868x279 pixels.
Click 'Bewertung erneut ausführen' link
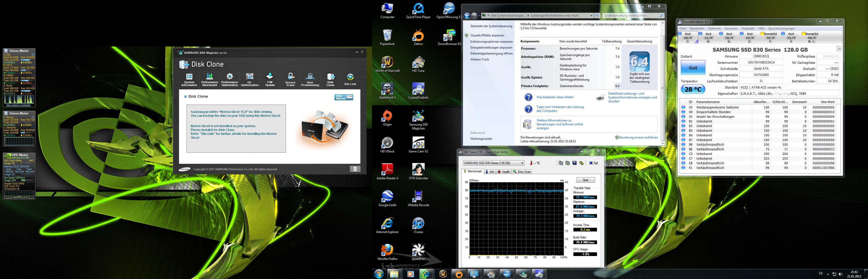pos(638,137)
